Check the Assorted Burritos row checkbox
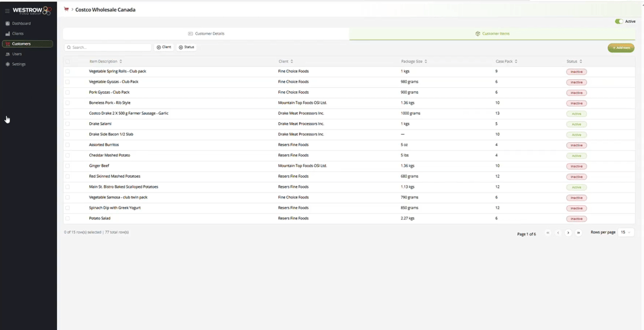Viewport: 644px width, 330px height. tap(67, 145)
